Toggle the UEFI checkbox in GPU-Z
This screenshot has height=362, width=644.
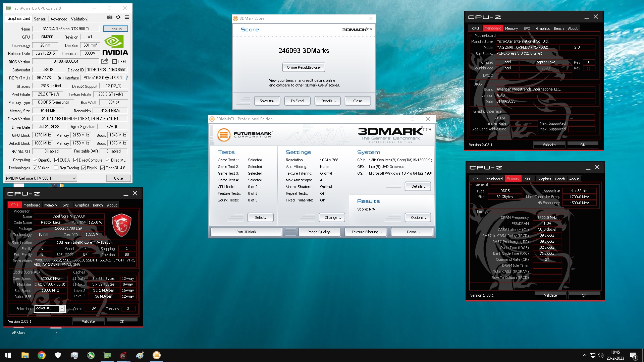pos(114,62)
